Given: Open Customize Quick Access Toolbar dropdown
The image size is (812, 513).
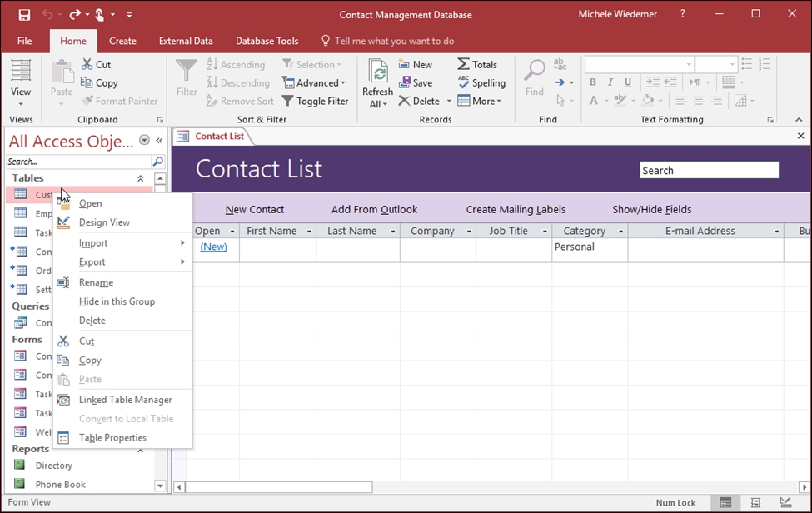Looking at the screenshot, I should pyautogui.click(x=129, y=15).
